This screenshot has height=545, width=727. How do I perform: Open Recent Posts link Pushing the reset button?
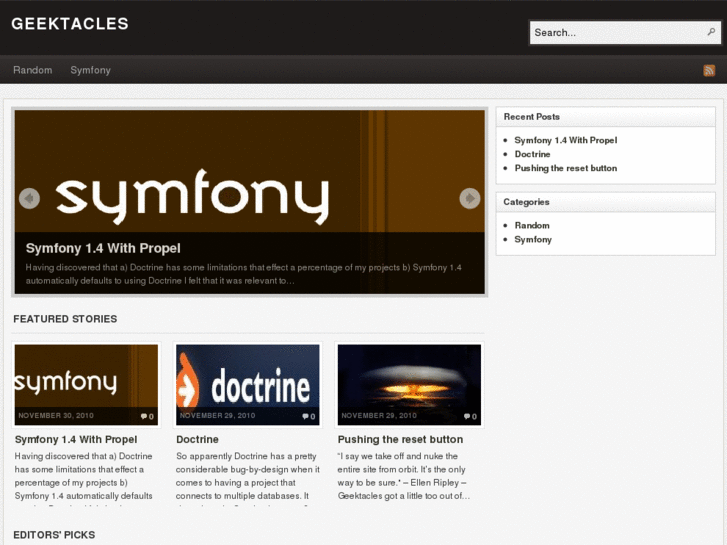click(x=566, y=168)
